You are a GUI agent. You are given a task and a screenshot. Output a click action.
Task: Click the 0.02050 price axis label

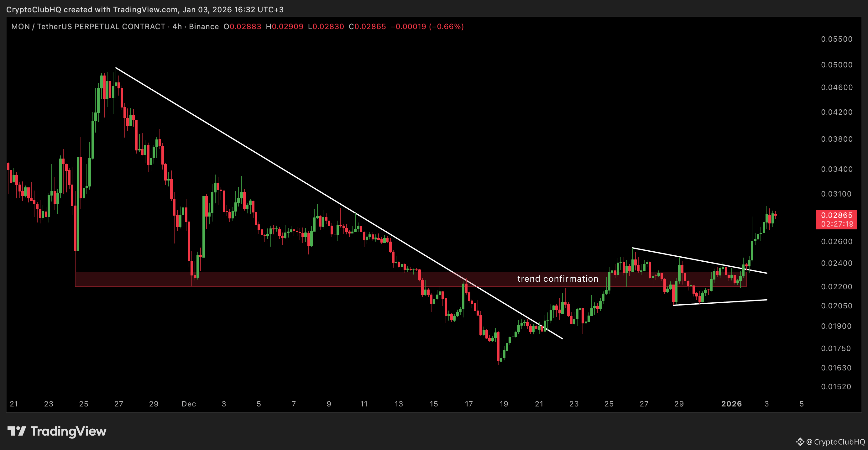coord(837,306)
